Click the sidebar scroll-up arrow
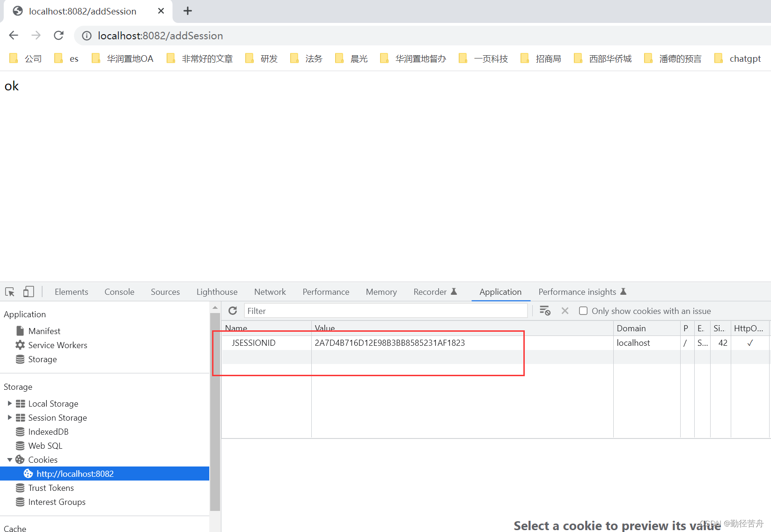Image resolution: width=771 pixels, height=532 pixels. [x=215, y=307]
